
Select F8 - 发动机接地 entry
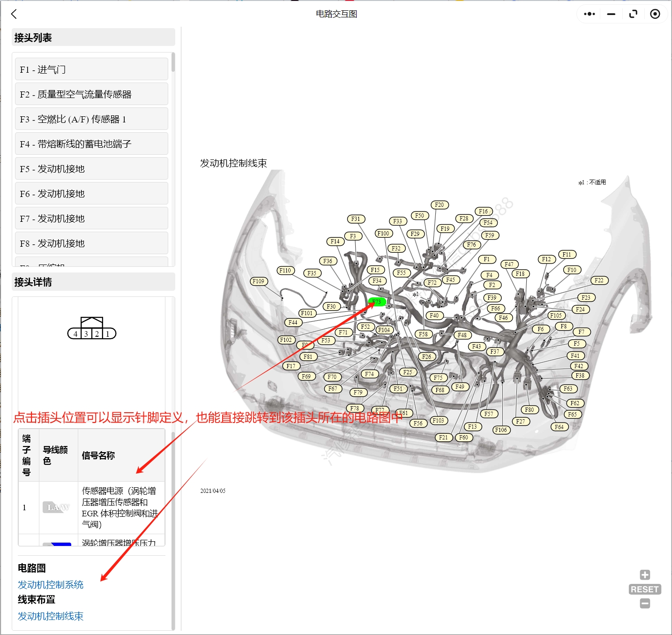91,243
